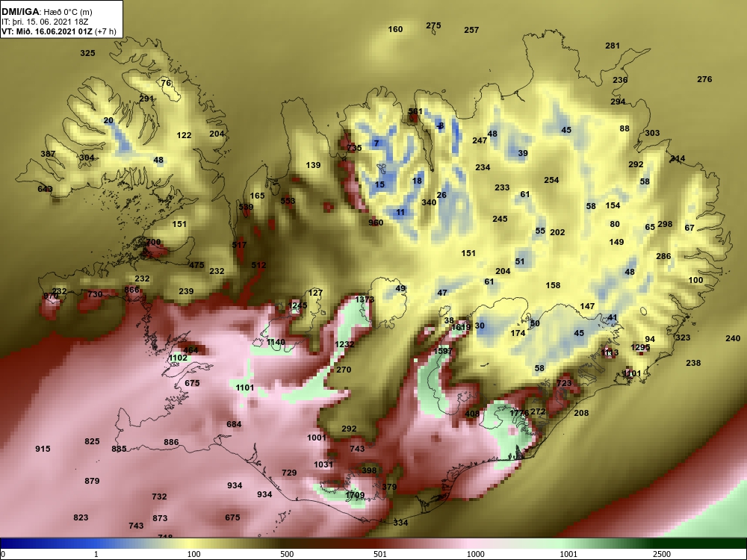Click the map value 1140

tap(276, 343)
